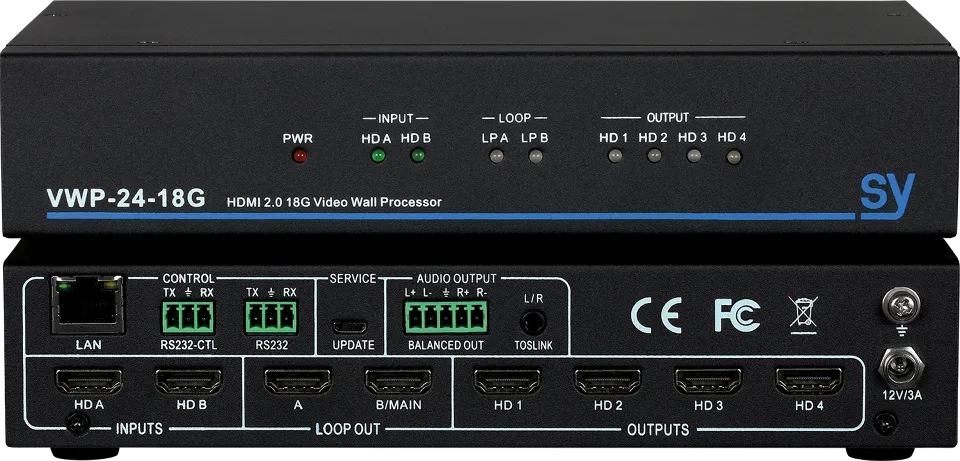The image size is (960, 461).
Task: Click the VWP-24-18G model name text
Action: click(x=126, y=198)
